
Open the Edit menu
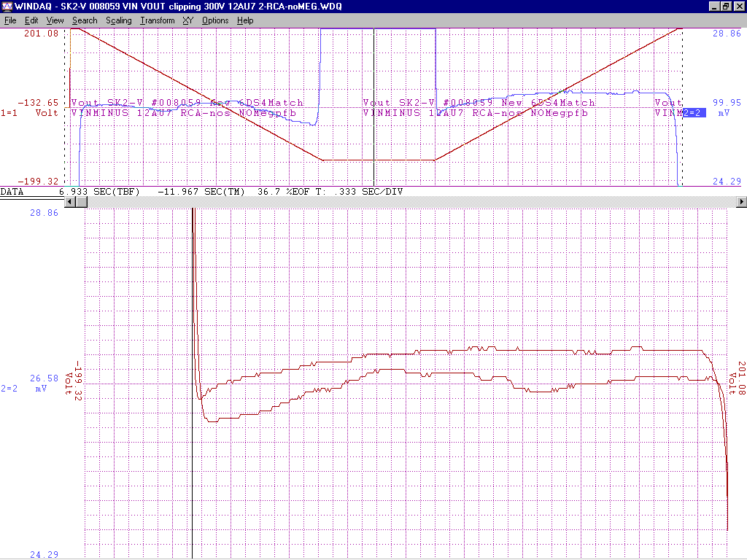[x=31, y=20]
